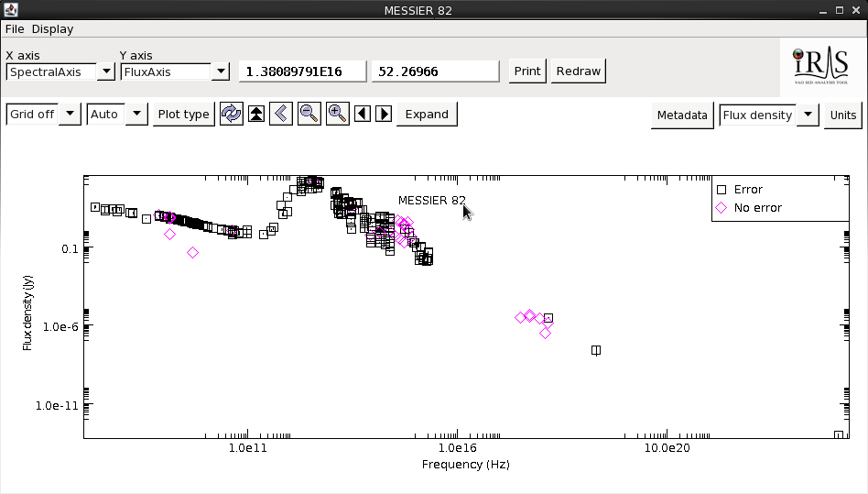Open the Display menu
The image size is (868, 494).
tap(52, 28)
